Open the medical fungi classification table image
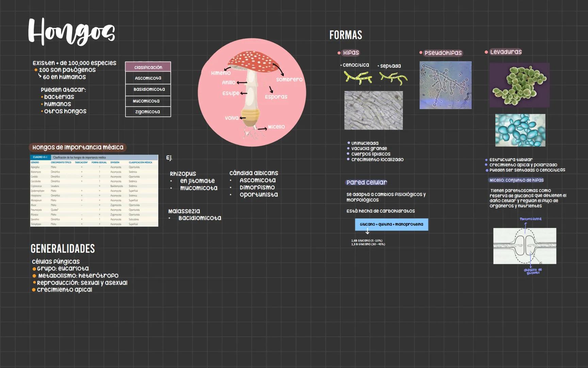The height and width of the screenshot is (368, 588). tap(94, 190)
